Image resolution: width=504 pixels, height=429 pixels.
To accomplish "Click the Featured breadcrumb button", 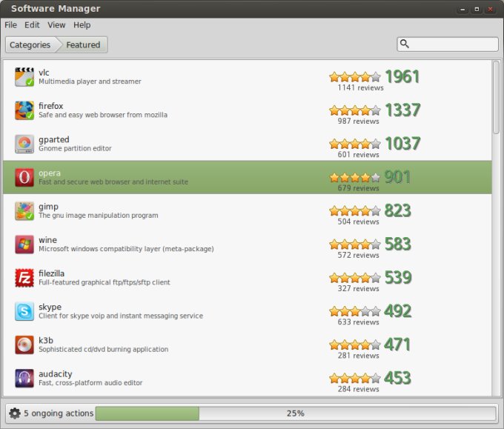I will click(84, 45).
